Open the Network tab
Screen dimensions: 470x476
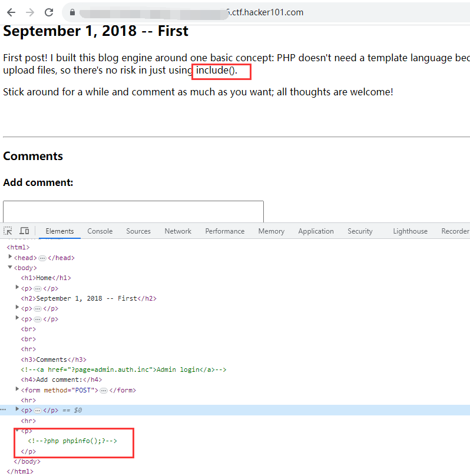[x=178, y=231]
